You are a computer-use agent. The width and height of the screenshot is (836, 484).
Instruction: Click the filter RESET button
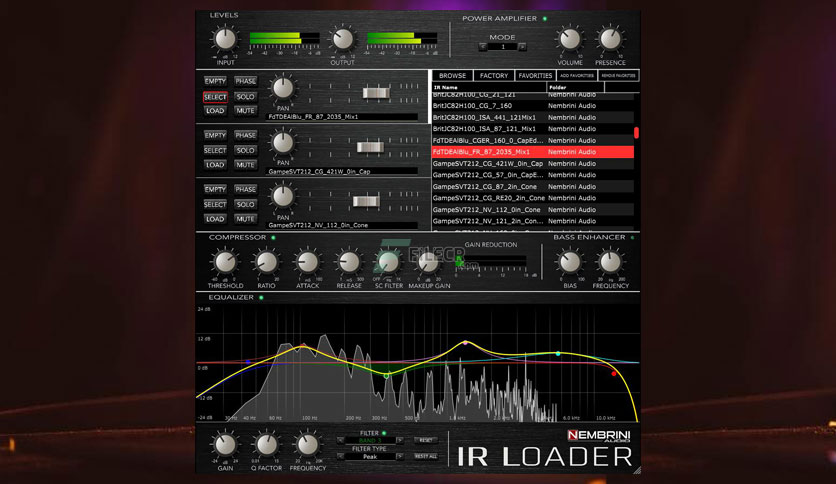[425, 440]
